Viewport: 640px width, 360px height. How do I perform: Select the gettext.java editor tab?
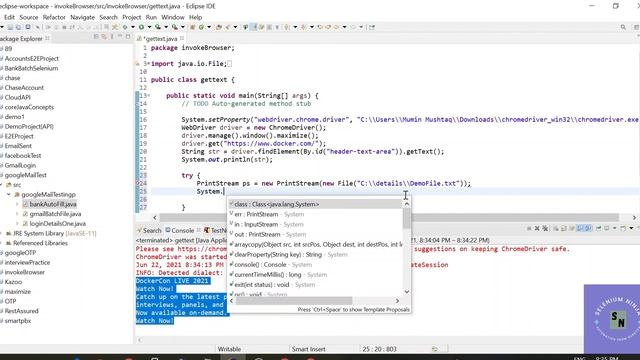tap(160, 38)
